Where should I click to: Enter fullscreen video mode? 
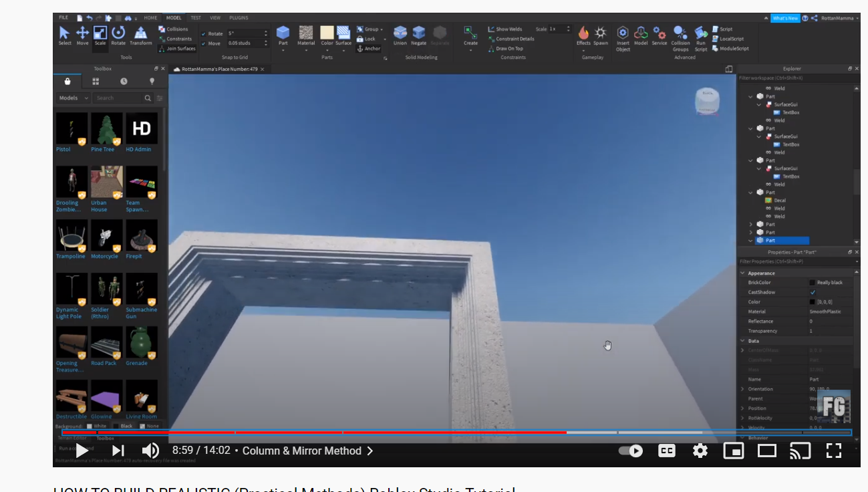click(834, 451)
